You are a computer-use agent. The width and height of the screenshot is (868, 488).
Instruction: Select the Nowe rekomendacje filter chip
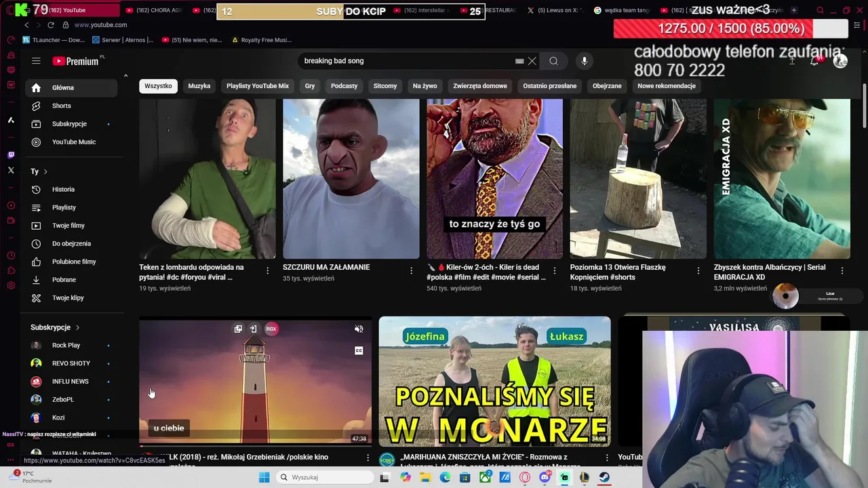point(667,86)
